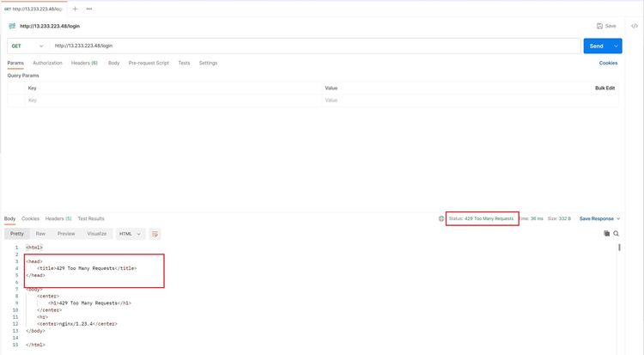Click the request URL input field
644x355 pixels.
coord(315,46)
